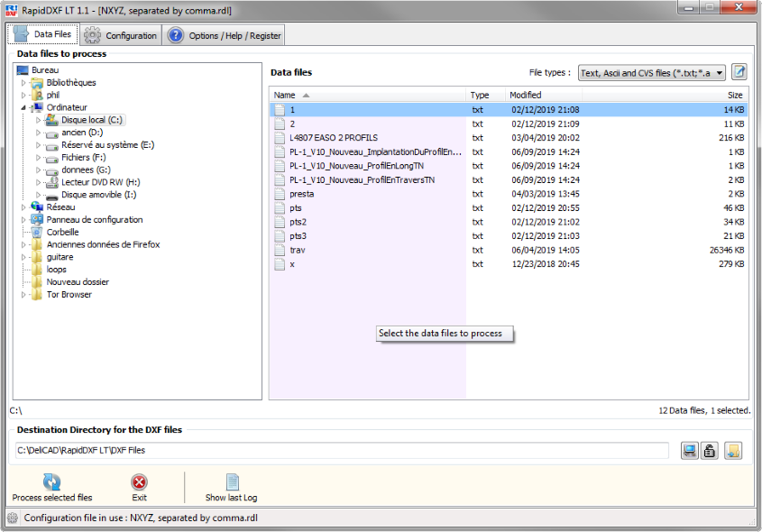Click the Disque local (C:) drive icon

click(x=52, y=120)
